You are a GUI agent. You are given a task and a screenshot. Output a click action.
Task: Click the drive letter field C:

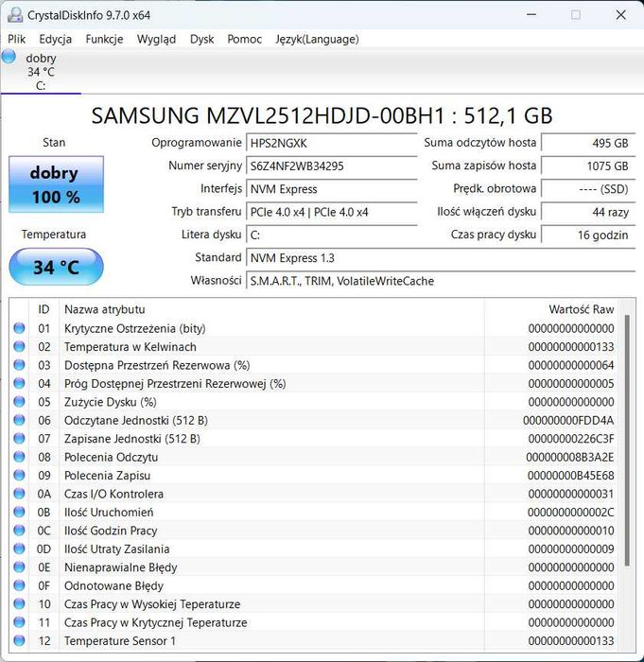coord(332,235)
